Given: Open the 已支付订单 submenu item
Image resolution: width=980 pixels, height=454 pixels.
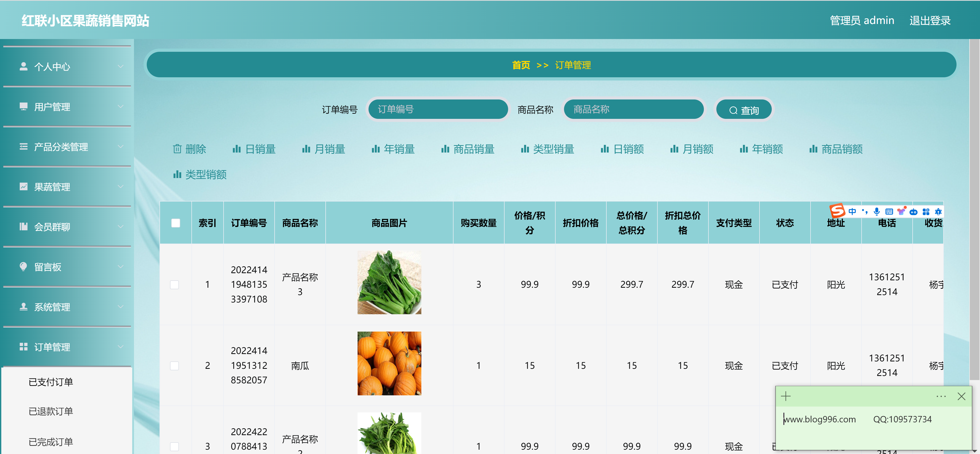Looking at the screenshot, I should (x=51, y=382).
